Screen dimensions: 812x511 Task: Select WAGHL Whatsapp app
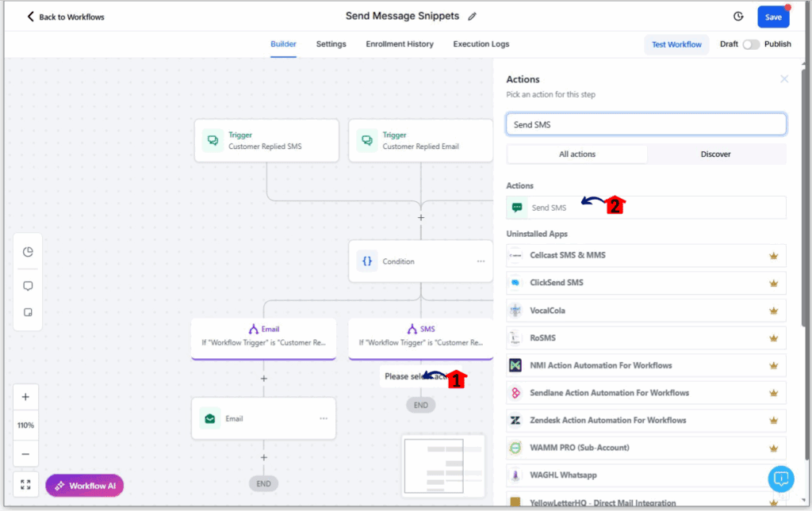pyautogui.click(x=645, y=475)
